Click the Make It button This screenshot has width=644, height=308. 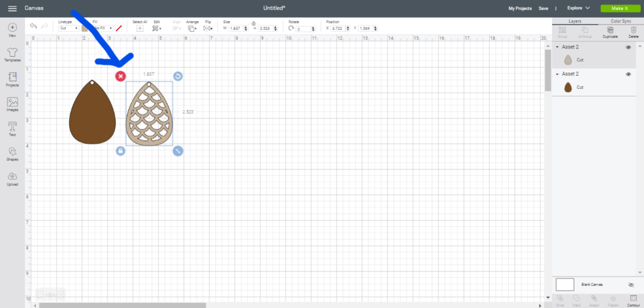619,8
